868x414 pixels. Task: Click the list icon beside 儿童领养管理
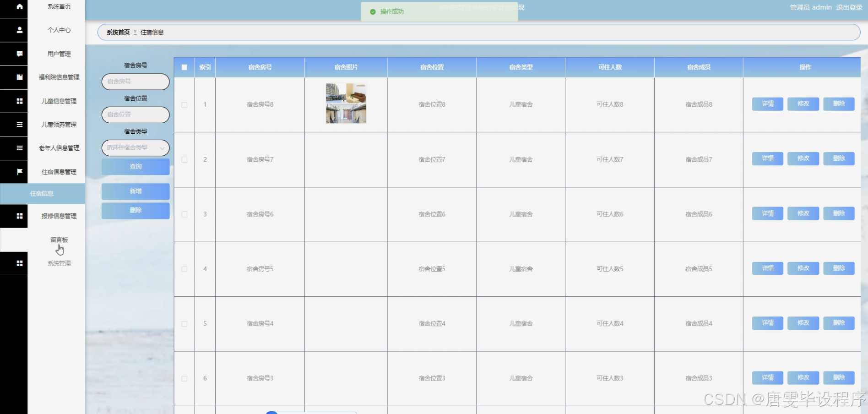click(x=19, y=125)
